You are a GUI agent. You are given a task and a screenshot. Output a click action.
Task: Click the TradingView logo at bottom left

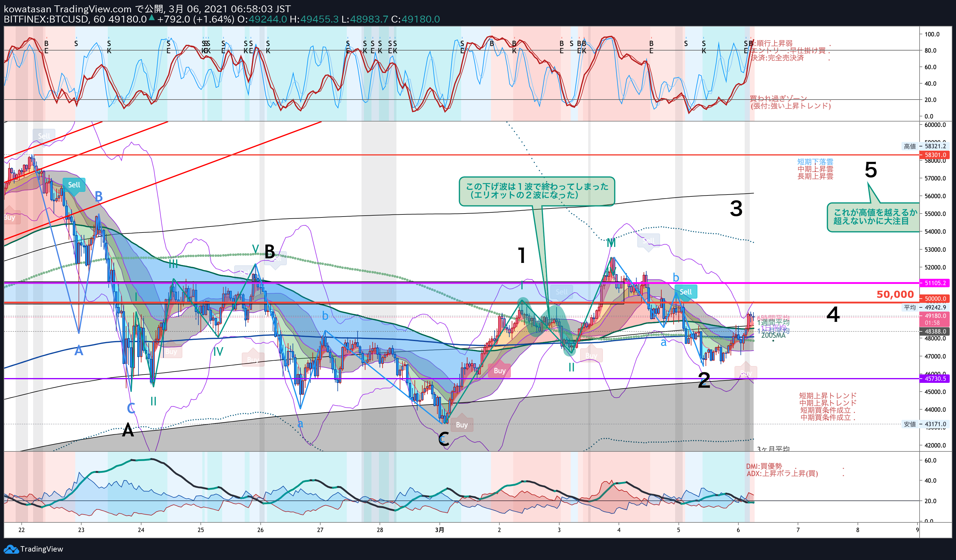pos(33,549)
